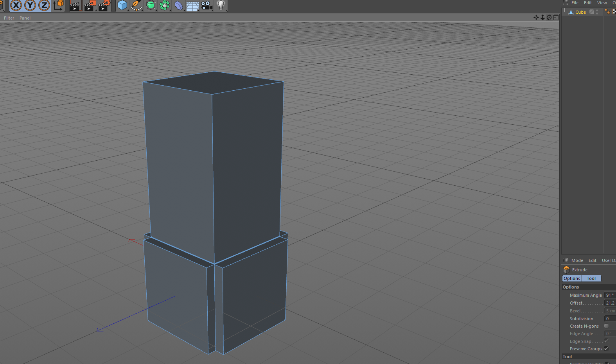Enable the Create N-gons checkbox
Image resolution: width=616 pixels, height=364 pixels.
(x=606, y=326)
